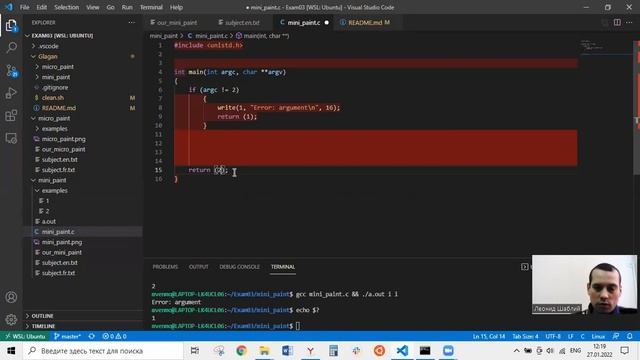This screenshot has height=360, width=640.
Task: Synchronize changes icon in status bar
Action: 91,336
